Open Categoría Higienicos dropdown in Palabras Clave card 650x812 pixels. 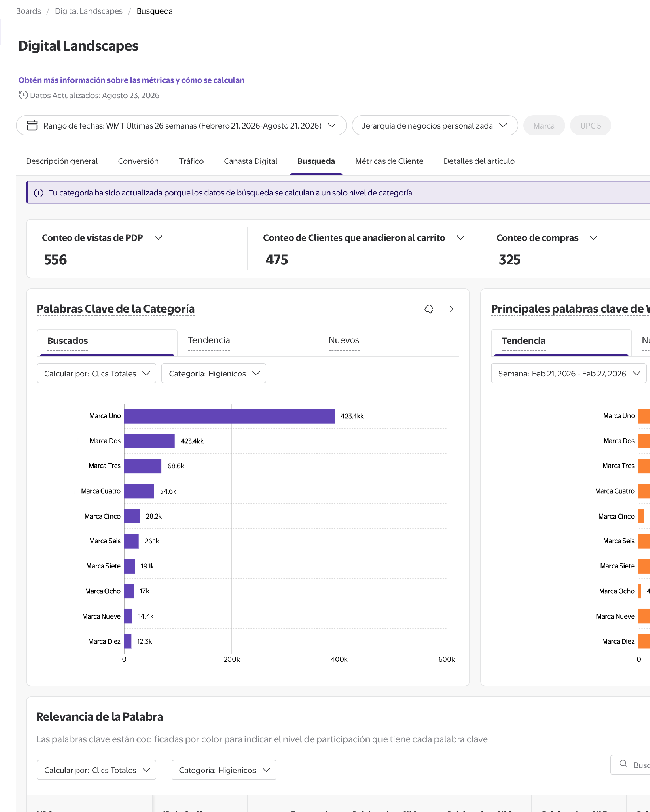pyautogui.click(x=214, y=373)
